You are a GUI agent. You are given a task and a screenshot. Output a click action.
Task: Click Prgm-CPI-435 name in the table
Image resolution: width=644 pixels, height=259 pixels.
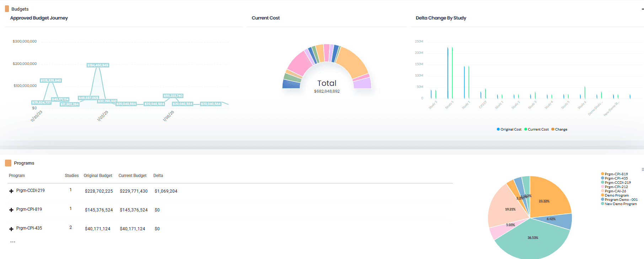pos(29,228)
